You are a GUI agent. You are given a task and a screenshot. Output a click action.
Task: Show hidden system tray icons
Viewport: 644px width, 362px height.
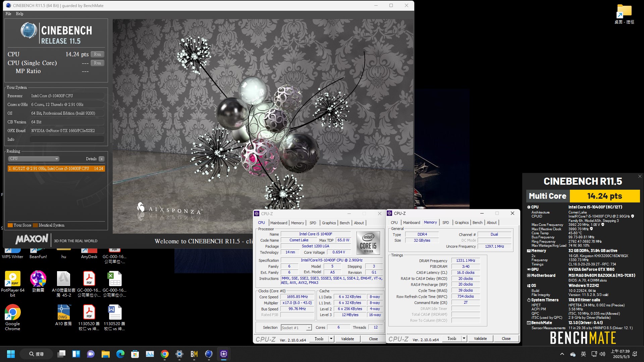click(562, 354)
